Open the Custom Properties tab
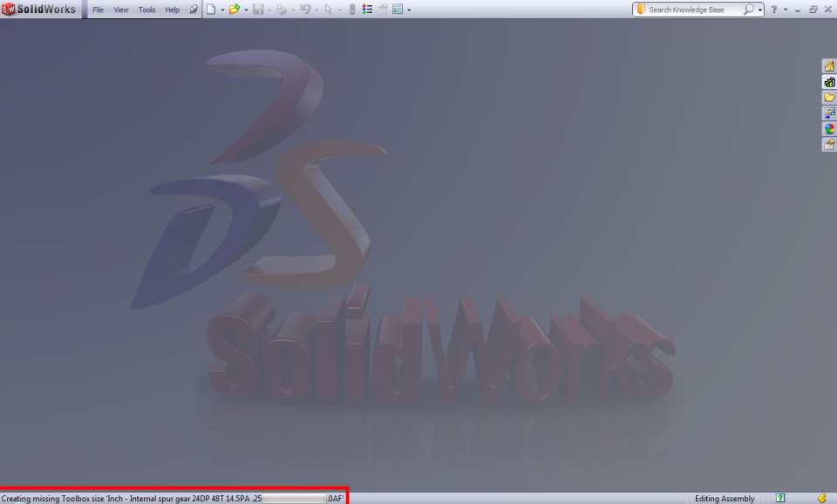 (829, 144)
